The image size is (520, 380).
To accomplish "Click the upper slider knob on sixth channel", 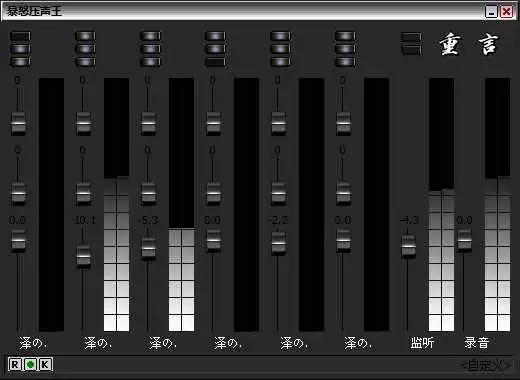I will click(x=343, y=123).
